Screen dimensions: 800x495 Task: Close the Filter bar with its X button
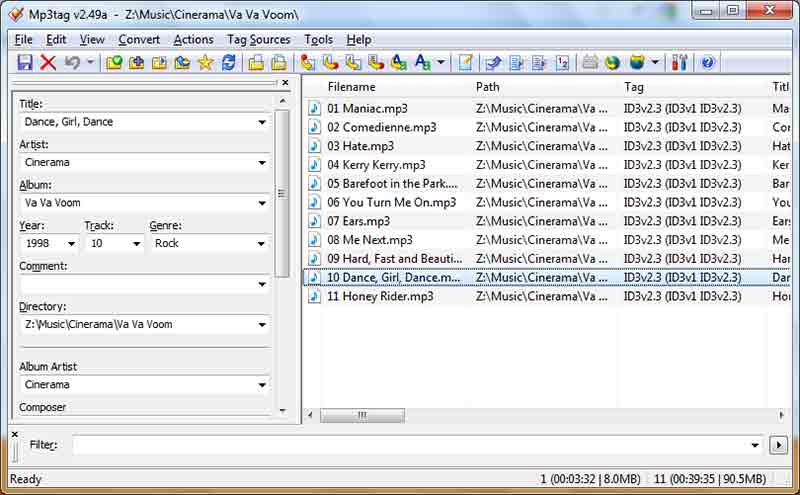pos(15,434)
